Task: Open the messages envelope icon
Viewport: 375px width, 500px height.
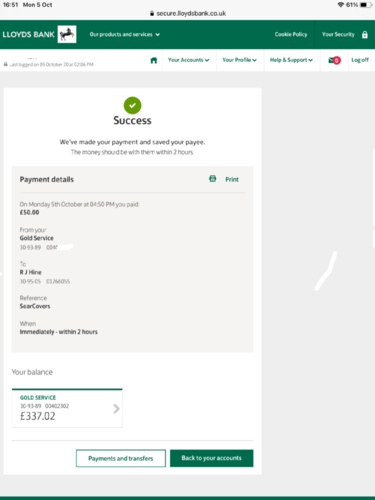Action: click(334, 60)
